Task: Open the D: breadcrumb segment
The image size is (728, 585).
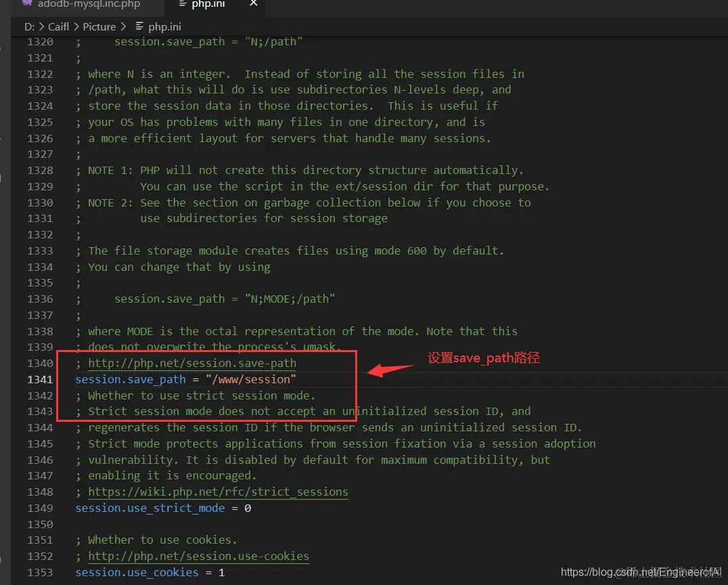Action: click(x=29, y=27)
